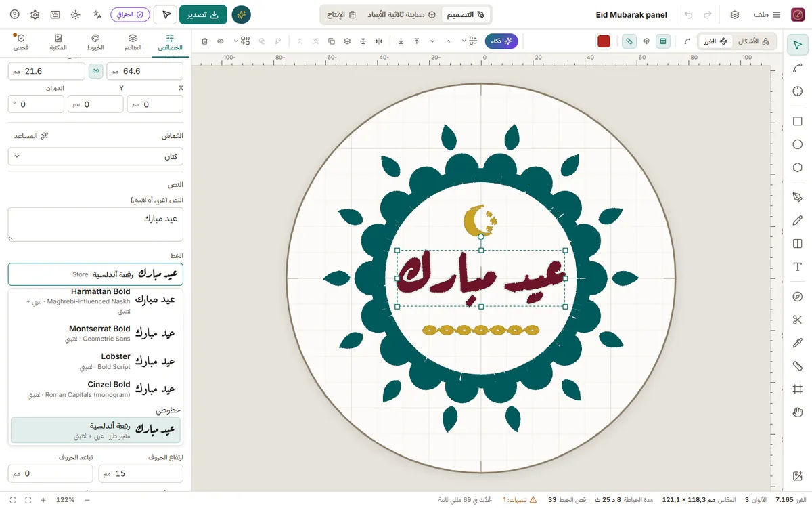Click the send to back download-arrow icon
This screenshot has height=508, width=812.
[x=401, y=41]
